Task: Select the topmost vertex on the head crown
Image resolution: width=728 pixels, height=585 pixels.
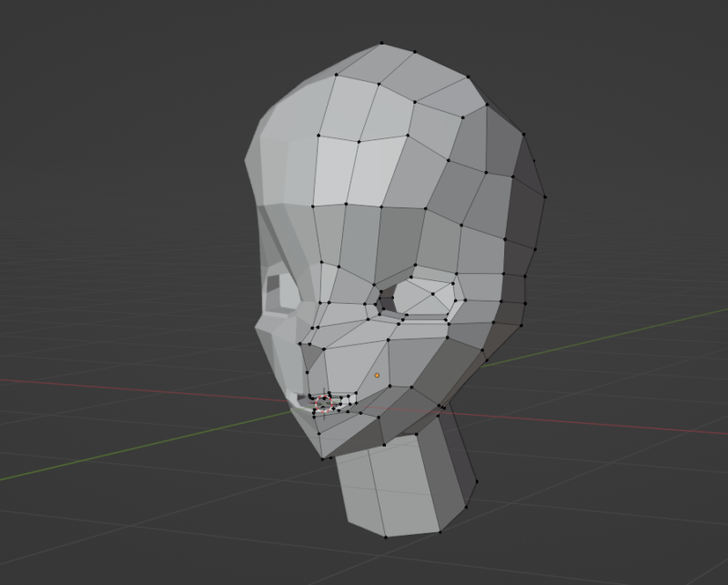Action: click(x=381, y=43)
